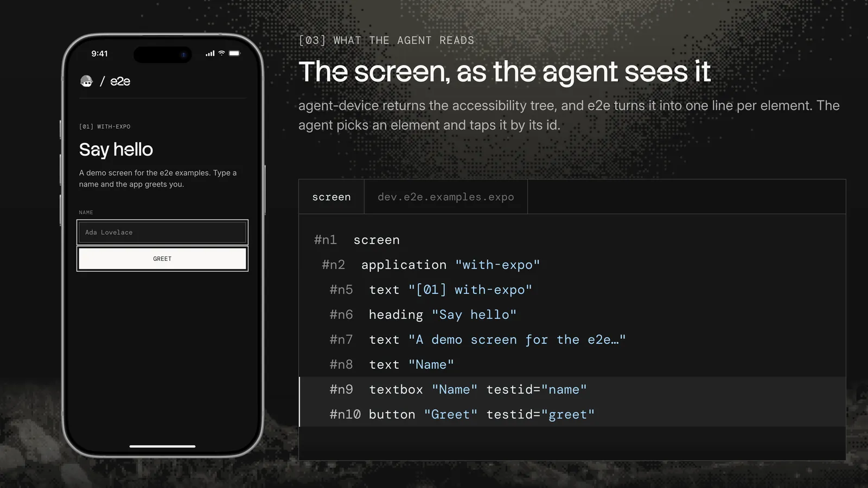Select the #n8 text "Name" row

572,364
